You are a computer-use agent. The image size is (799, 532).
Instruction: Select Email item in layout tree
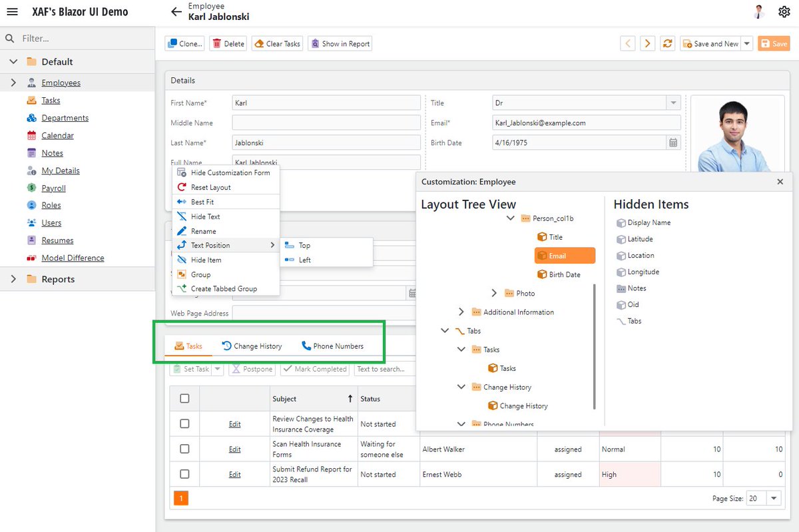[x=565, y=256]
